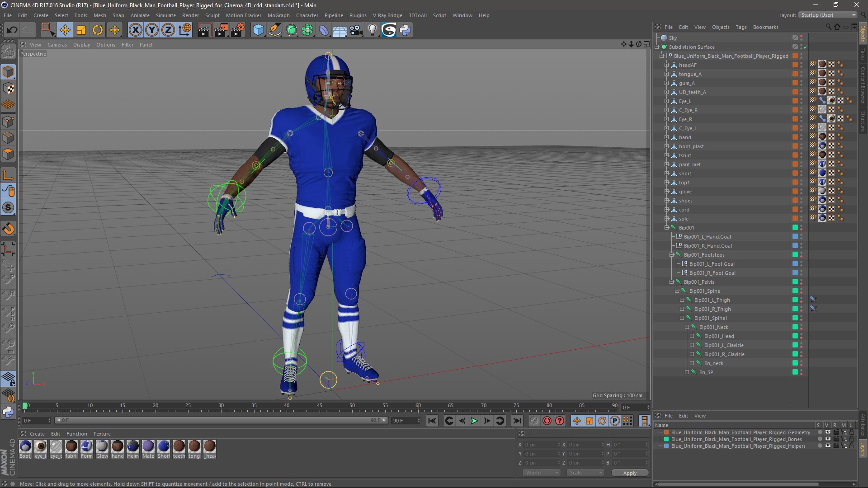Open material manager Texture menu
The image size is (868, 488).
click(102, 434)
